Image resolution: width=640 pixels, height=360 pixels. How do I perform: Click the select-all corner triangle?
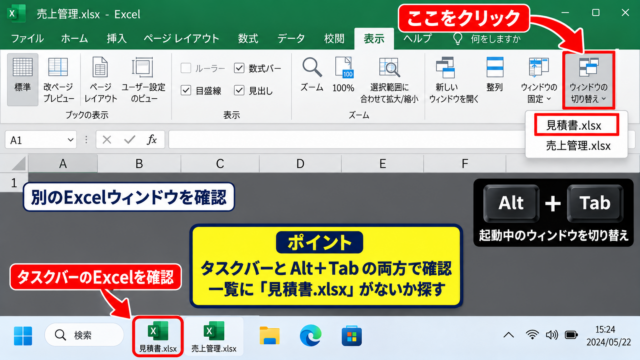[18, 164]
